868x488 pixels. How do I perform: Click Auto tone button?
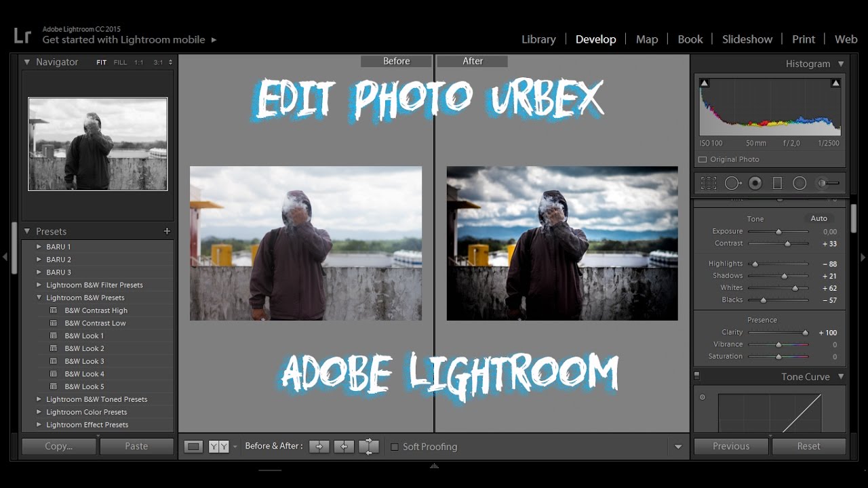(818, 218)
